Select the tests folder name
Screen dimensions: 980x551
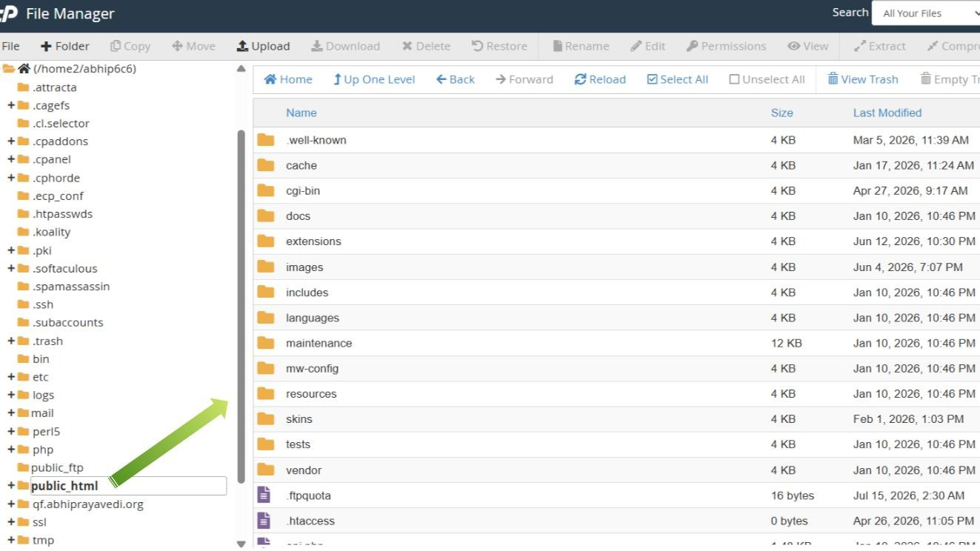(299, 444)
